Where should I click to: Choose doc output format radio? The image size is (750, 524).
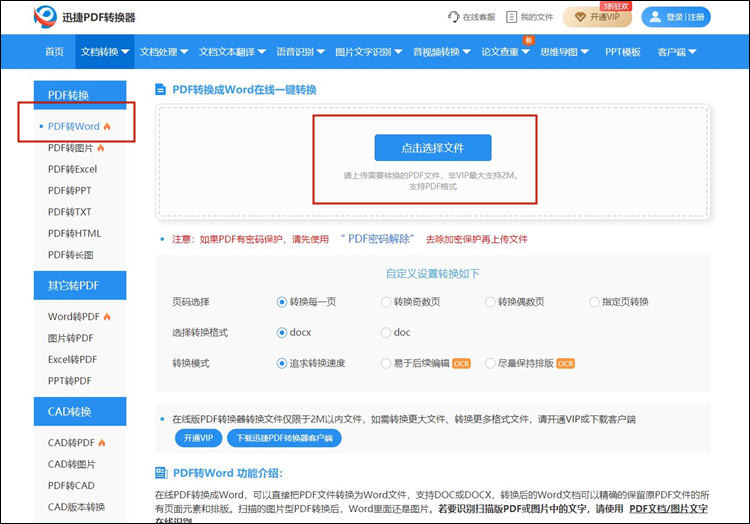pyautogui.click(x=386, y=333)
